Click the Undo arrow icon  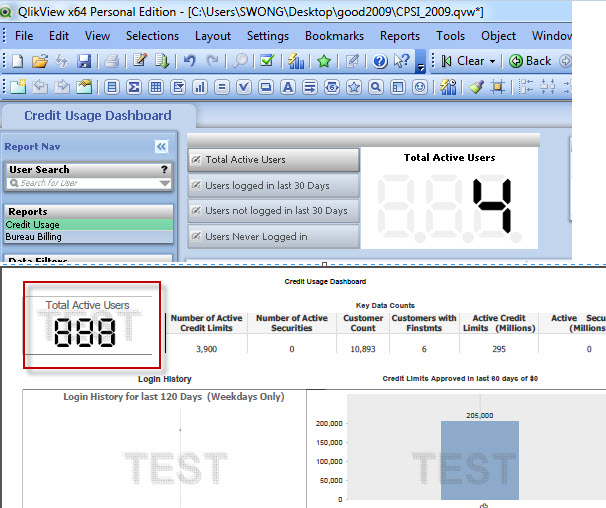pyautogui.click(x=190, y=61)
